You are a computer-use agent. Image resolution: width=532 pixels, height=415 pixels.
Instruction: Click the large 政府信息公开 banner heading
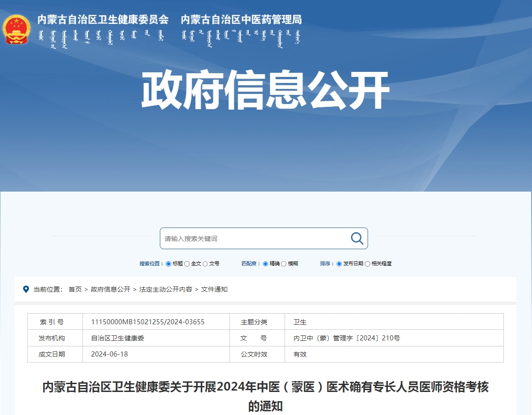pos(265,90)
